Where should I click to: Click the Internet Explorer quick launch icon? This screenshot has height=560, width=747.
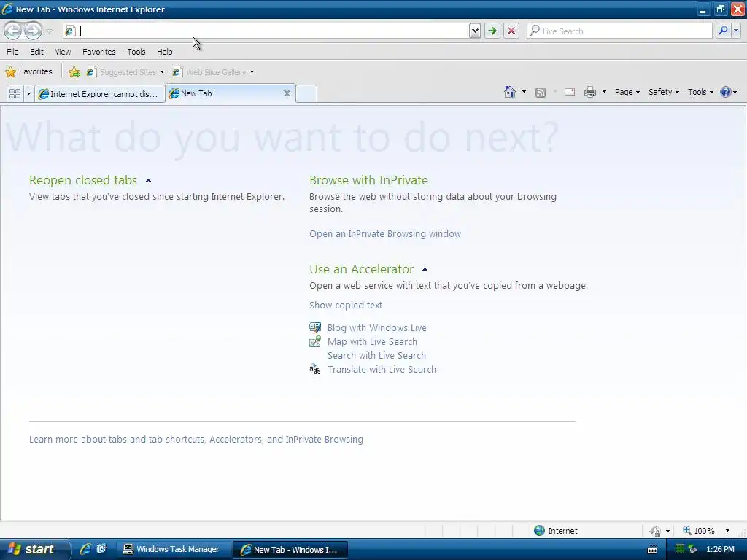(x=85, y=549)
